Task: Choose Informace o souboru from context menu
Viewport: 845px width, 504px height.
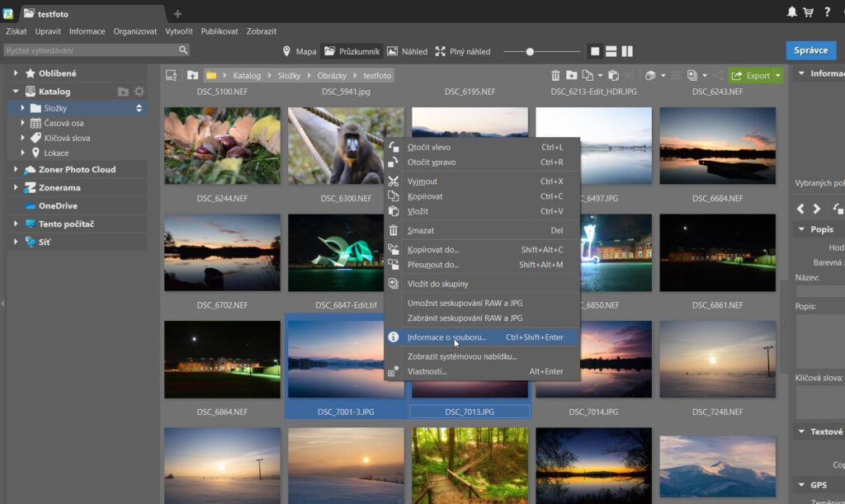Action: tap(482, 337)
